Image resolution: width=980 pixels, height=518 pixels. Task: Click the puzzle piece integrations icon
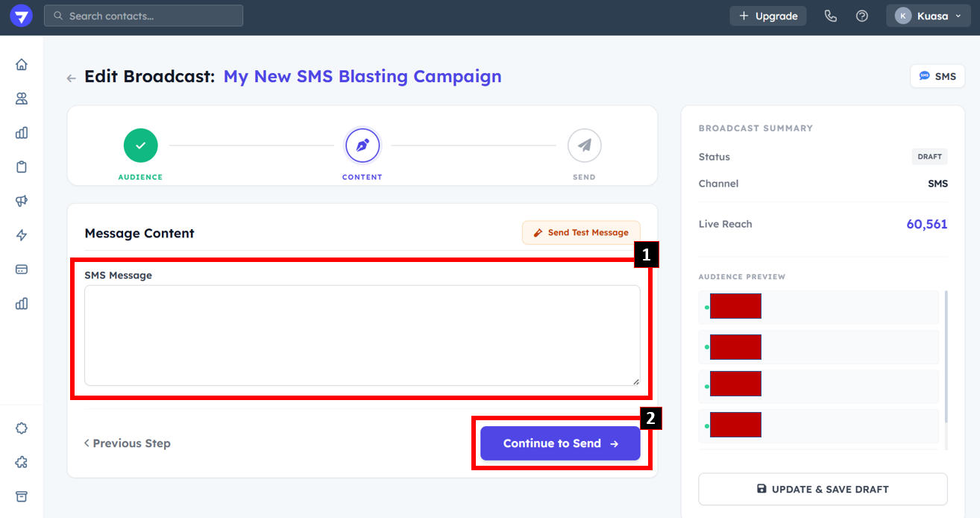[22, 463]
